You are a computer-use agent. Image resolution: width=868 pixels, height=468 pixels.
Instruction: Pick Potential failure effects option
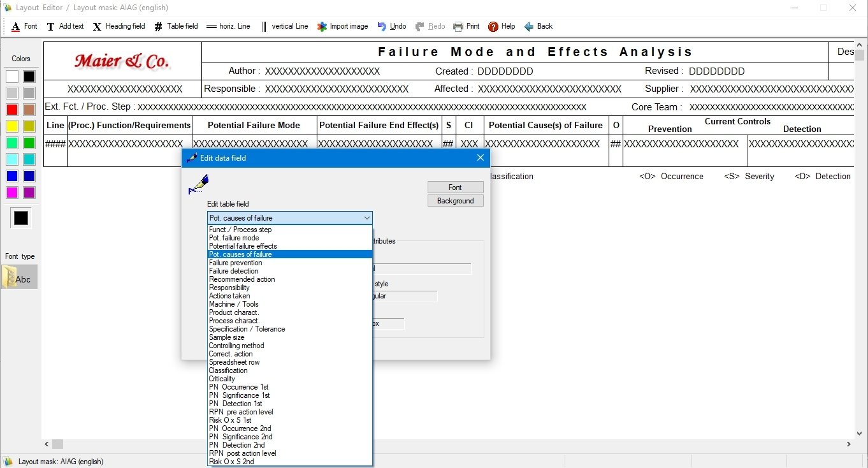coord(290,246)
